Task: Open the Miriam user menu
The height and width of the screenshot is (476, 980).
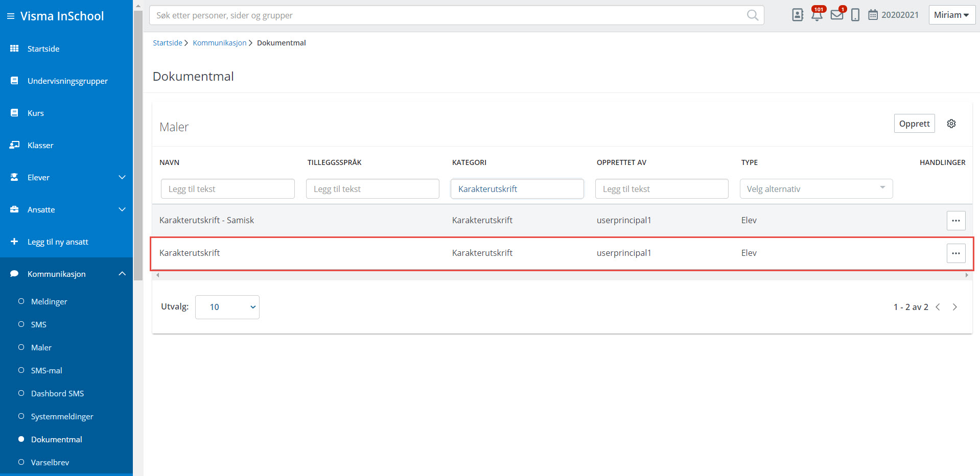Action: 951,15
